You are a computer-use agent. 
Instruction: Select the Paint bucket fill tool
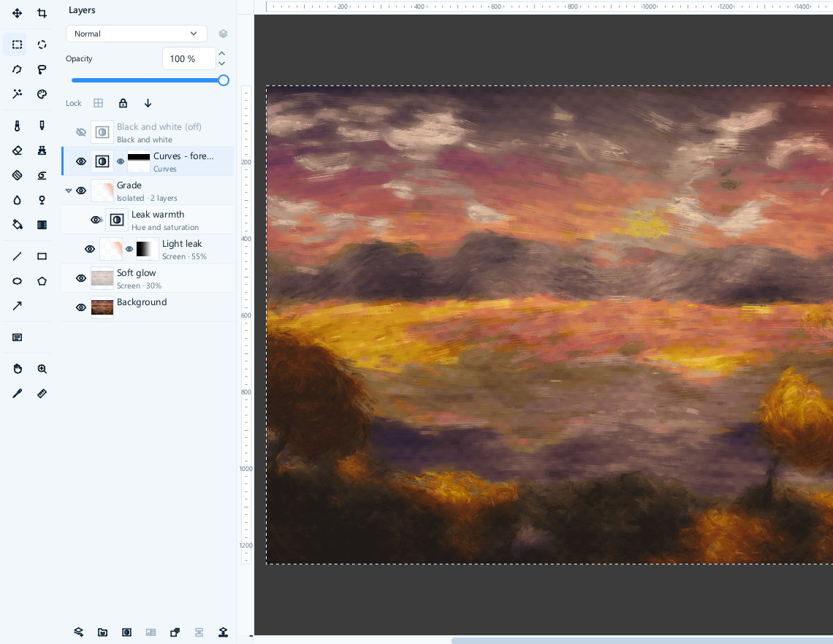pos(17,225)
